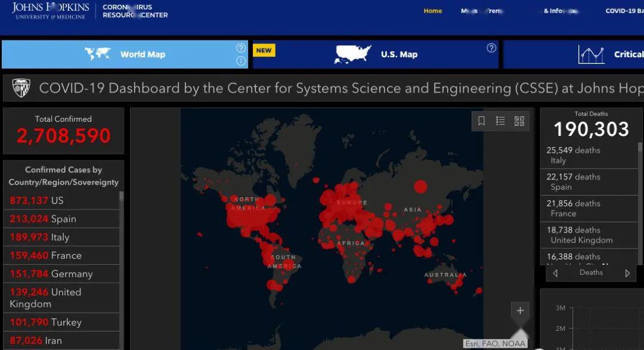Click the help icon on U.S. Map tab
This screenshot has width=644, height=350.
[491, 48]
